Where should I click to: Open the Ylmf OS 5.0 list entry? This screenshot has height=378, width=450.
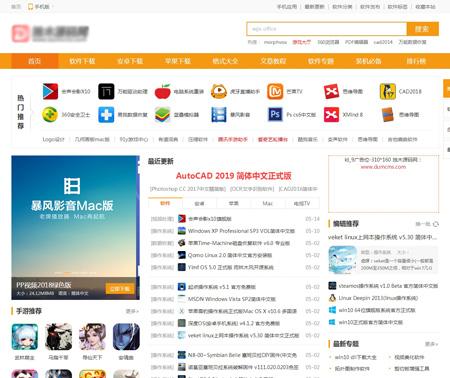click(x=231, y=267)
